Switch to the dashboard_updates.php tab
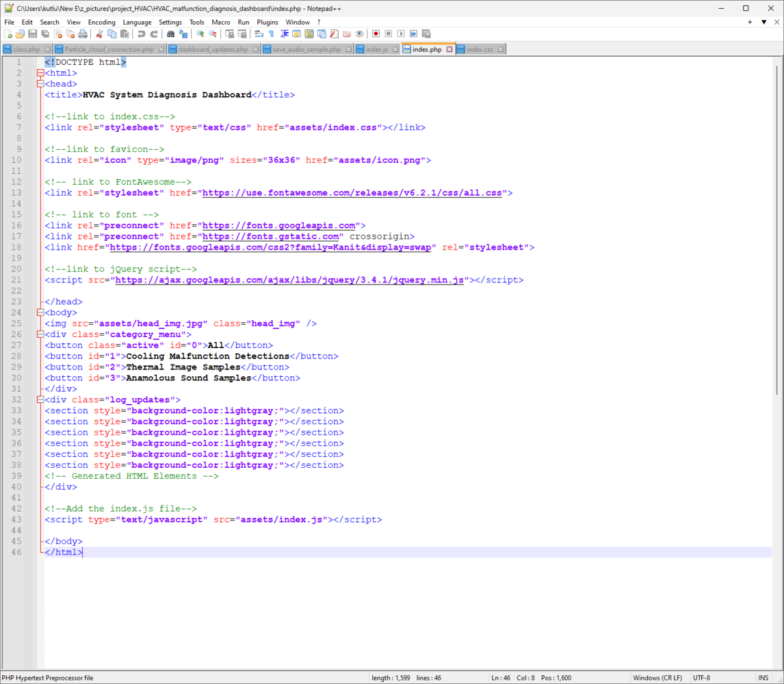The width and height of the screenshot is (784, 684). point(213,49)
